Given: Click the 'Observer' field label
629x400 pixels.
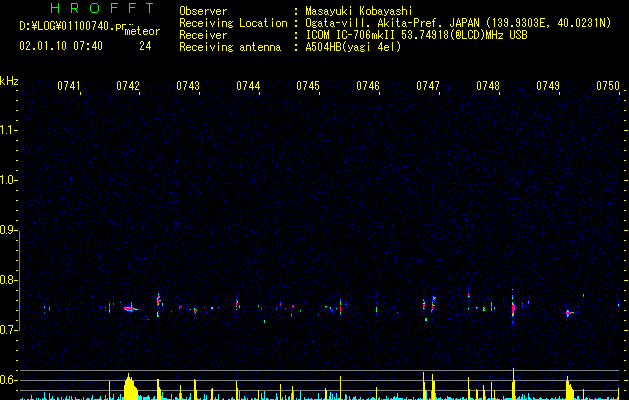Looking at the screenshot, I should [x=203, y=11].
